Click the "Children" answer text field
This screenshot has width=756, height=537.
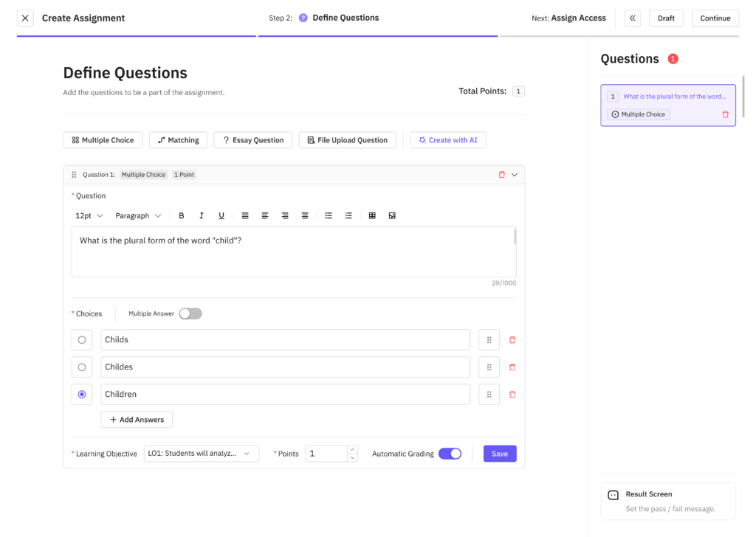click(x=285, y=395)
